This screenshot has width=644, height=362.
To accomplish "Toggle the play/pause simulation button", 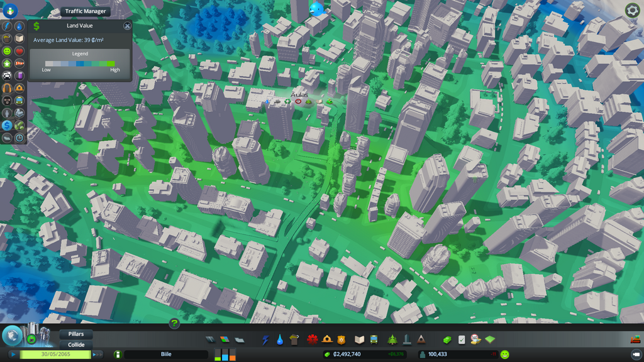I will click(x=13, y=354).
